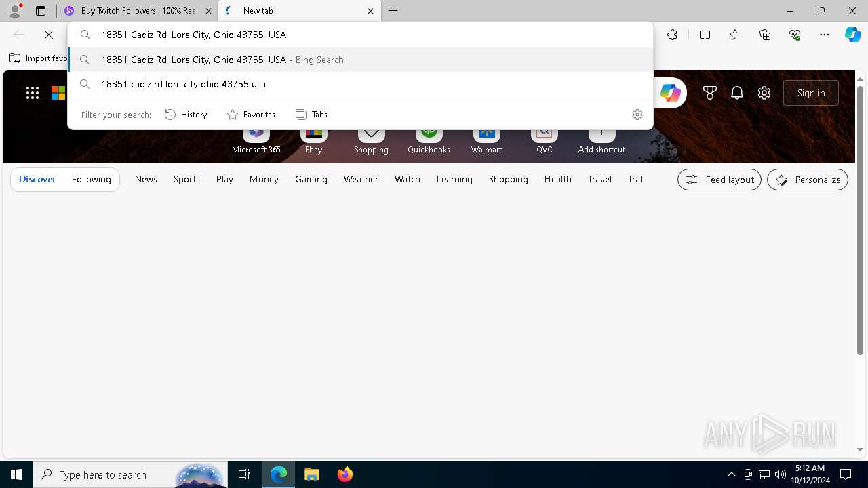The image size is (868, 488).
Task: Open the tab actions menu icon
Action: 41,11
